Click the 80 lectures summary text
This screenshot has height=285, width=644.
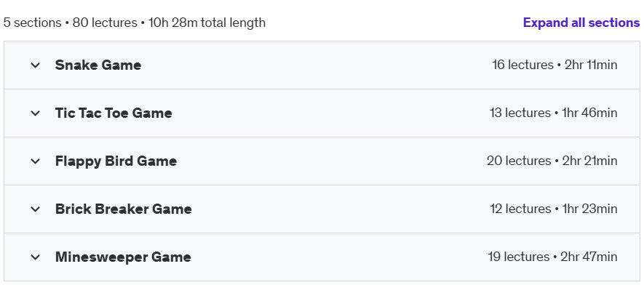[105, 23]
